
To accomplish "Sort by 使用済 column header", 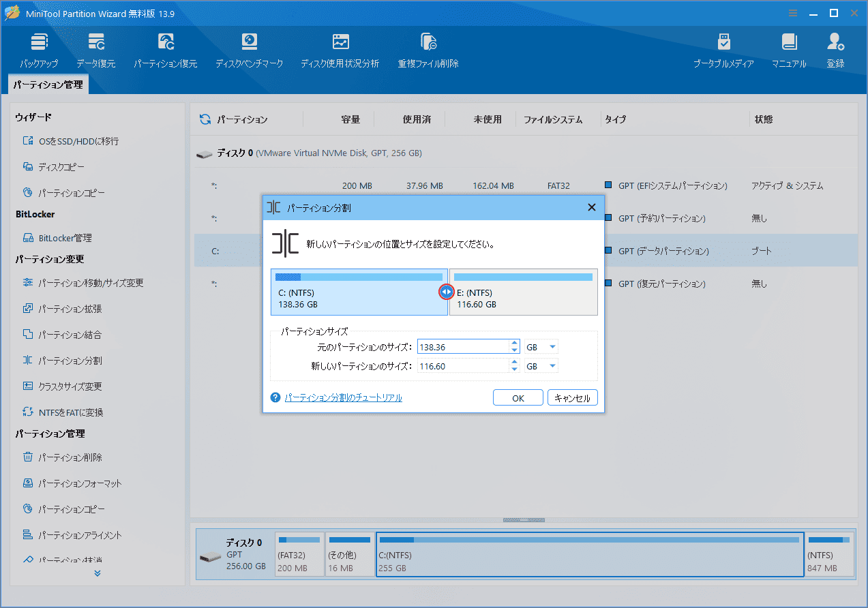I will click(417, 119).
